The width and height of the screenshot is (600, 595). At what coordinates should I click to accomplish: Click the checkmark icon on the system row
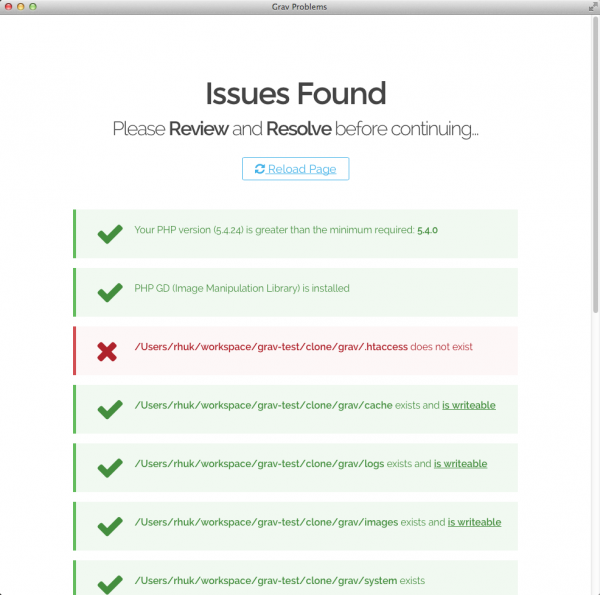109,583
